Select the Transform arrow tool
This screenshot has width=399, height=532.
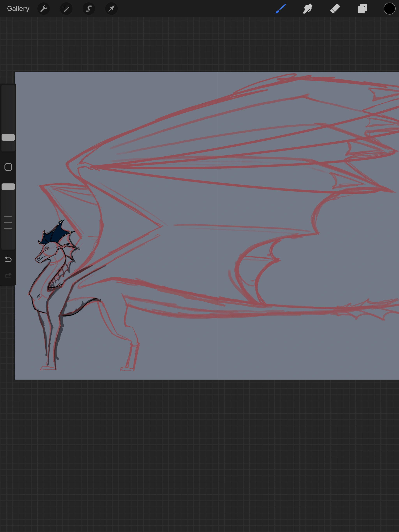click(111, 9)
